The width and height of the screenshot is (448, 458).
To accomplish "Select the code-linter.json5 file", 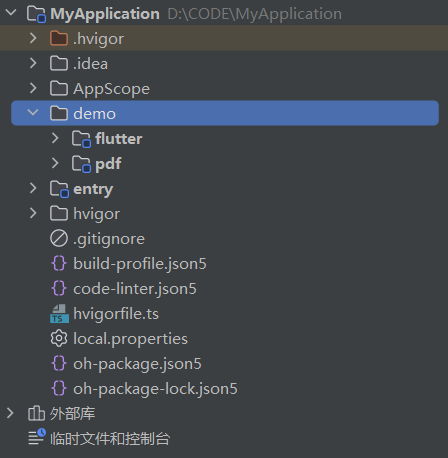I will 135,289.
